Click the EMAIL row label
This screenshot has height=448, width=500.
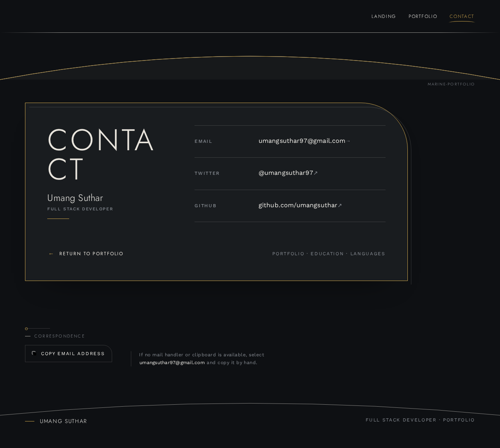tap(203, 141)
